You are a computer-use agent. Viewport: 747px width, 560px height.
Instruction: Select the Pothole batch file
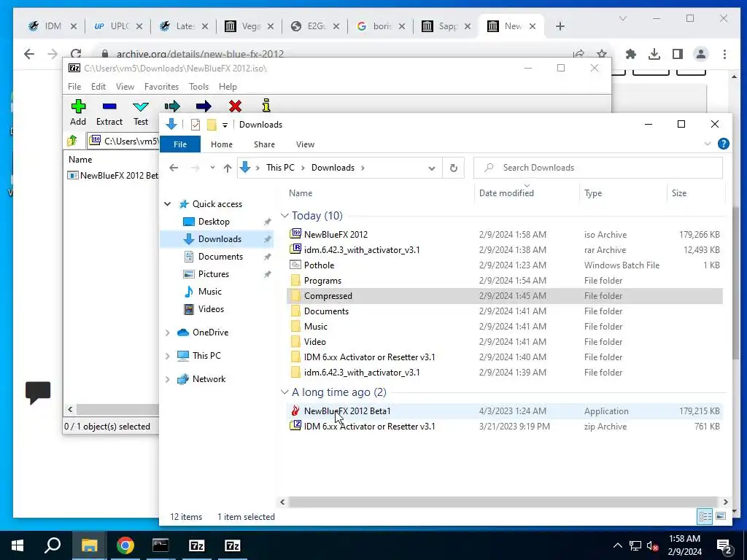pyautogui.click(x=505, y=265)
